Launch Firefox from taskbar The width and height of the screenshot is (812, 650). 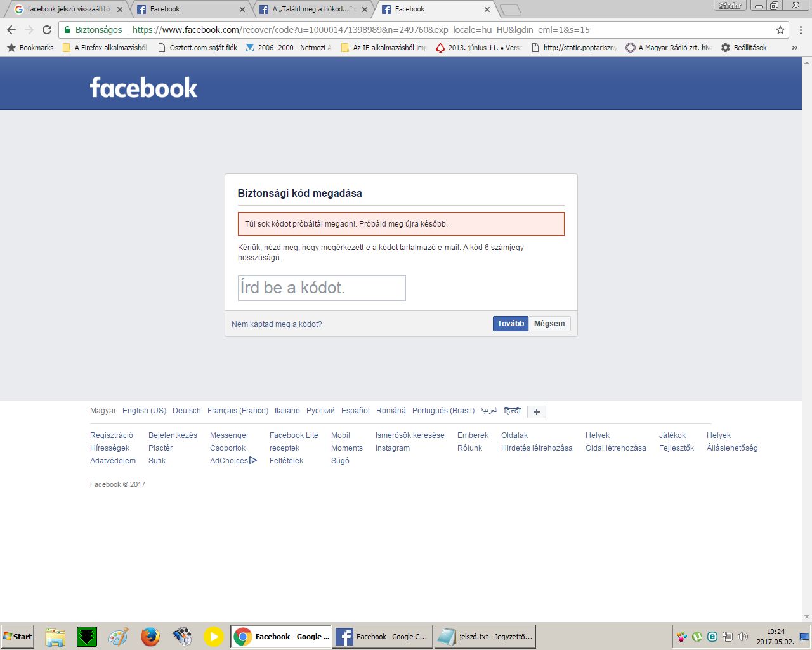point(150,637)
